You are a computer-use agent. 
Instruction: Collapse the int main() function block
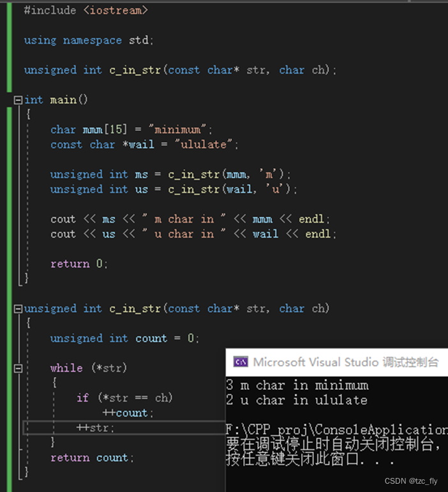click(x=18, y=100)
